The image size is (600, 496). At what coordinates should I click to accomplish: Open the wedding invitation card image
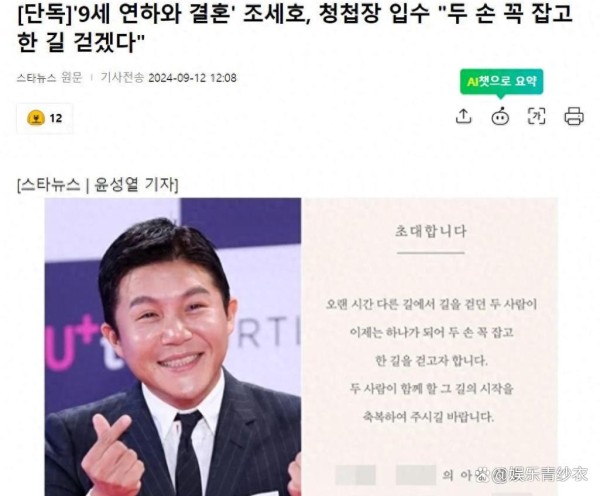click(430, 347)
